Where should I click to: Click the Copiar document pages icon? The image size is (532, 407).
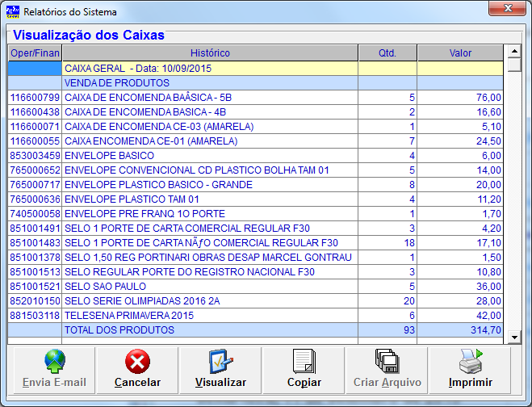(304, 361)
